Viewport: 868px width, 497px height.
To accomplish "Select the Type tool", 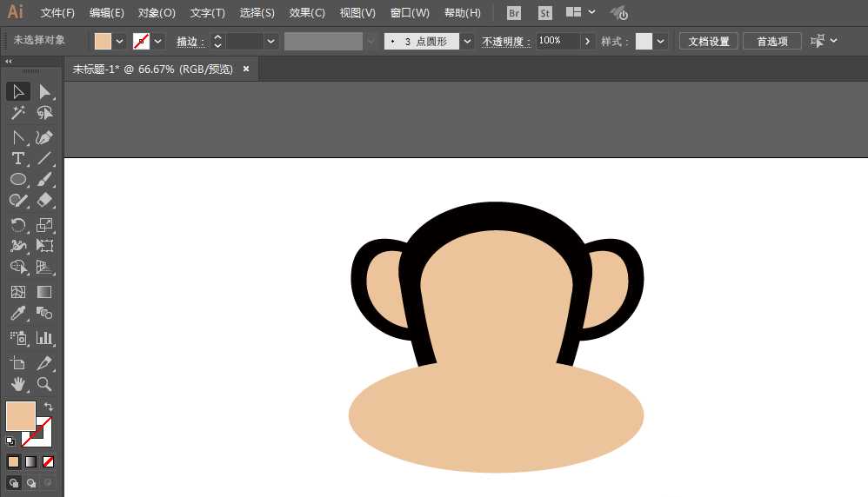I will click(18, 158).
